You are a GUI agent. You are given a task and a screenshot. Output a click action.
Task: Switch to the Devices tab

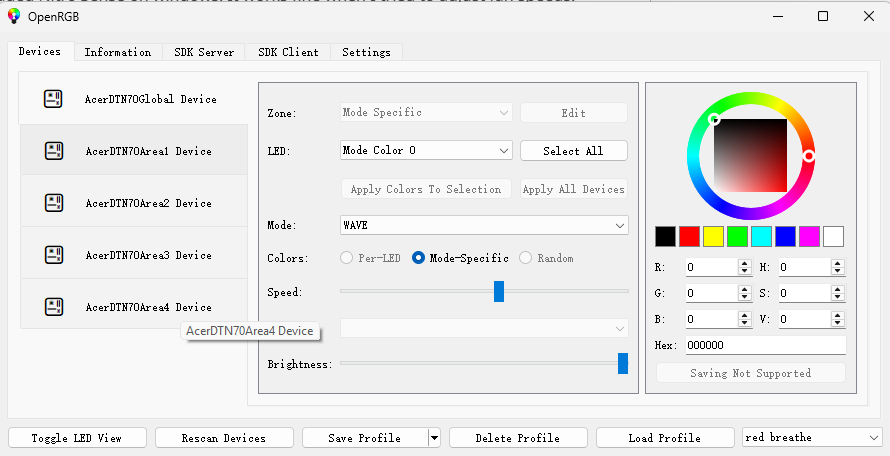tap(40, 52)
